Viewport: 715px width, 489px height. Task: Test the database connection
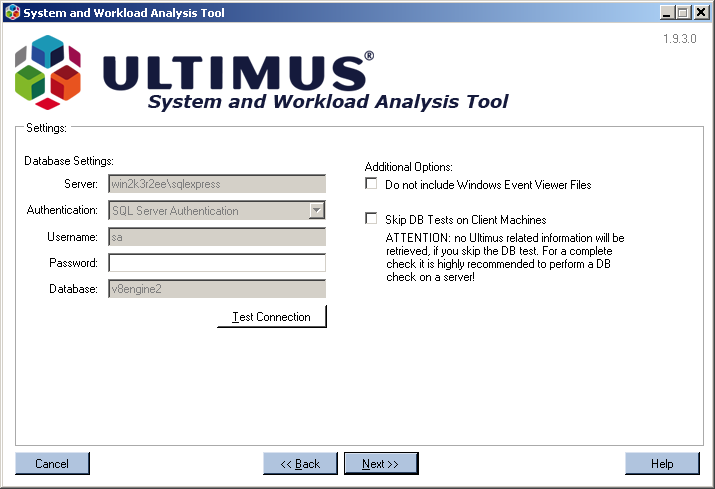(272, 317)
